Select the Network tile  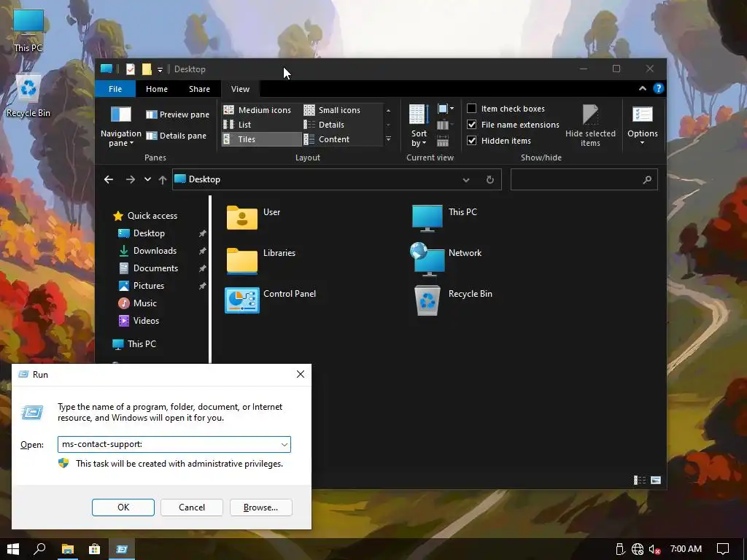pyautogui.click(x=446, y=260)
